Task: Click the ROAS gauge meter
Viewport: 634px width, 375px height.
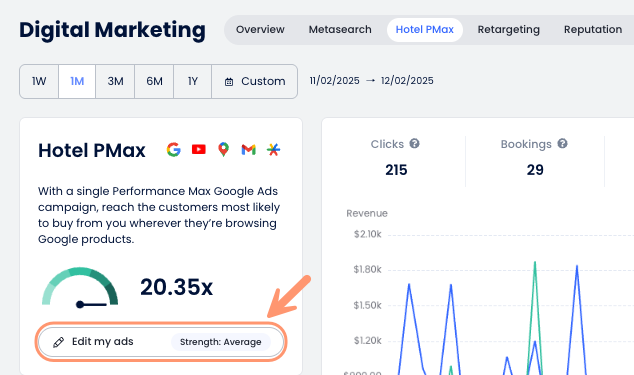Action: click(x=80, y=287)
